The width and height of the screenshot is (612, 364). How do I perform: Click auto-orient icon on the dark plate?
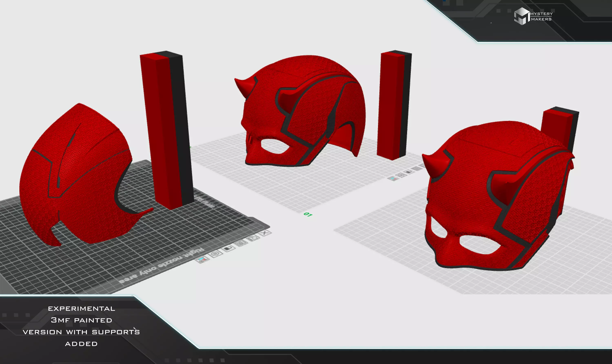(x=253, y=238)
